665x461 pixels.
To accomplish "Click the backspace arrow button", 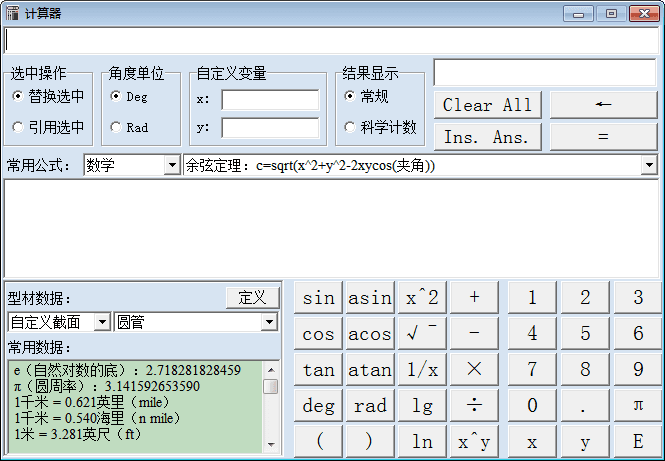I will click(602, 105).
